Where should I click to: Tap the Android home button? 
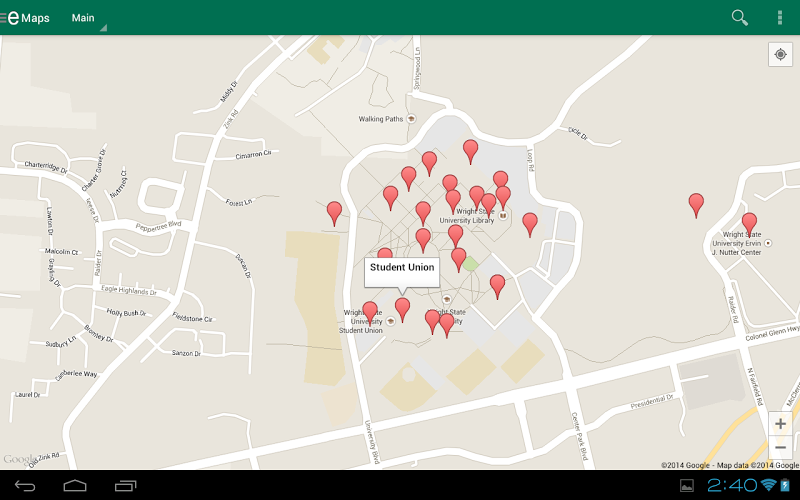[74, 485]
